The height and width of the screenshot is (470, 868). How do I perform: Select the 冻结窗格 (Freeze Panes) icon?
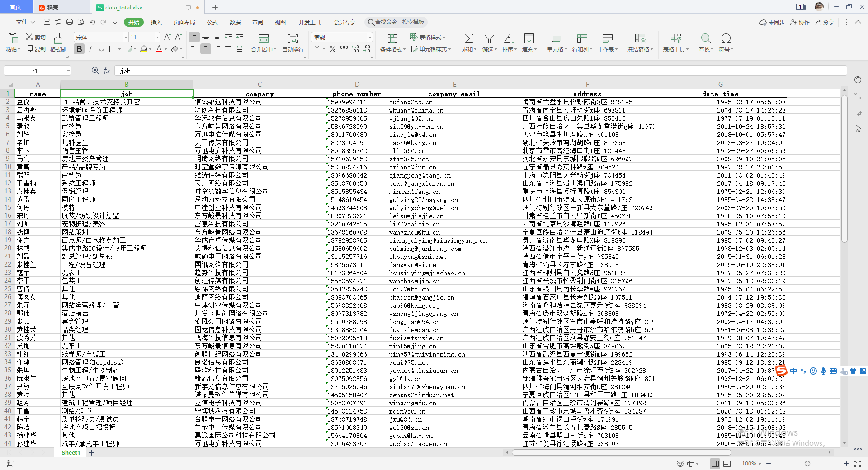tap(639, 43)
